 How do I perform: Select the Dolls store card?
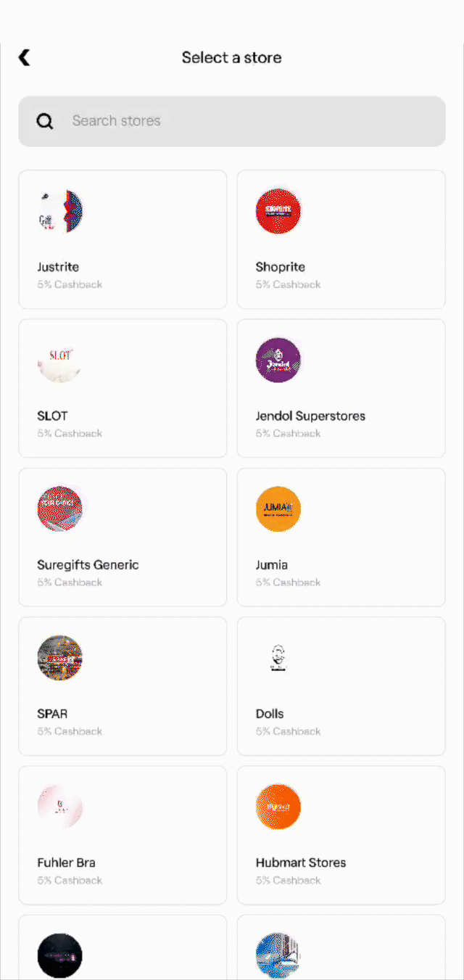click(x=341, y=685)
